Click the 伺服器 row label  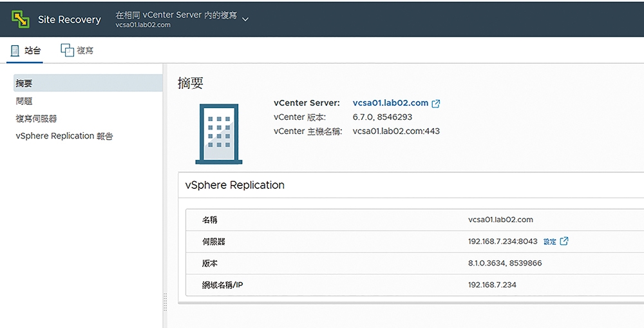pos(214,242)
